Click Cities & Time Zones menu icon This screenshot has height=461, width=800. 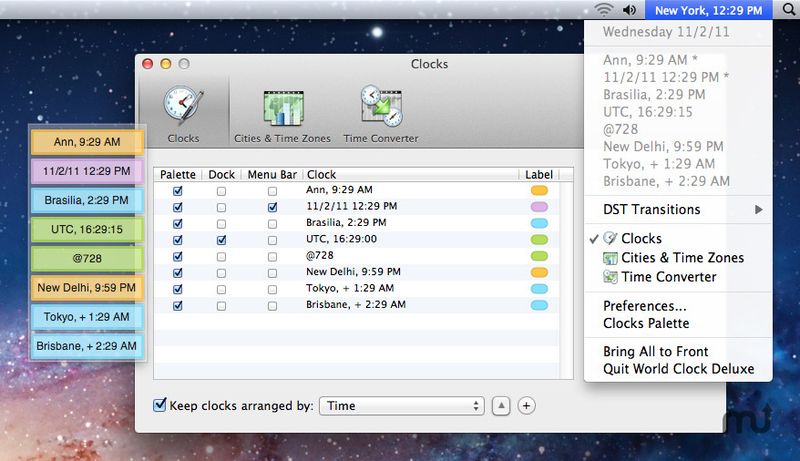point(610,258)
